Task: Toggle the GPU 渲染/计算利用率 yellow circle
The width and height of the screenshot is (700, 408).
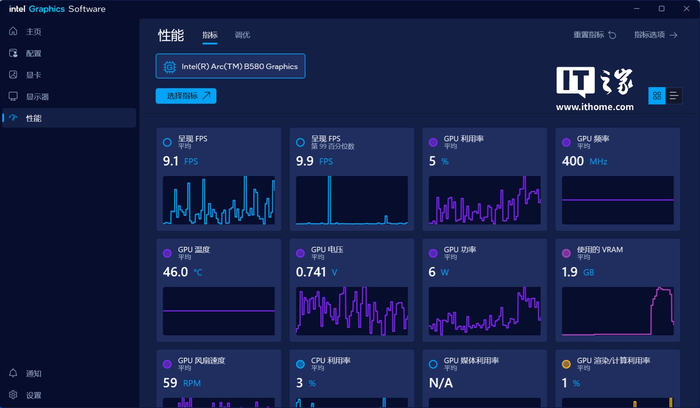Action: tap(566, 364)
